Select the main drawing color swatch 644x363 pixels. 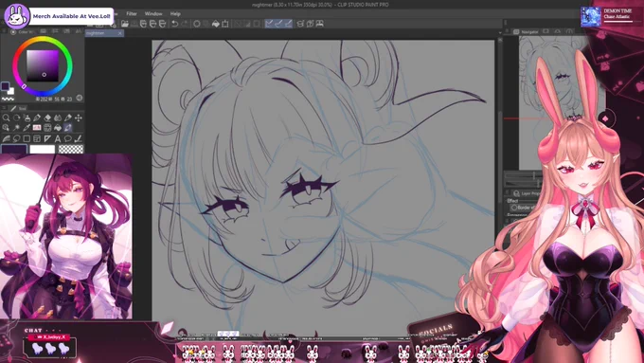click(14, 149)
